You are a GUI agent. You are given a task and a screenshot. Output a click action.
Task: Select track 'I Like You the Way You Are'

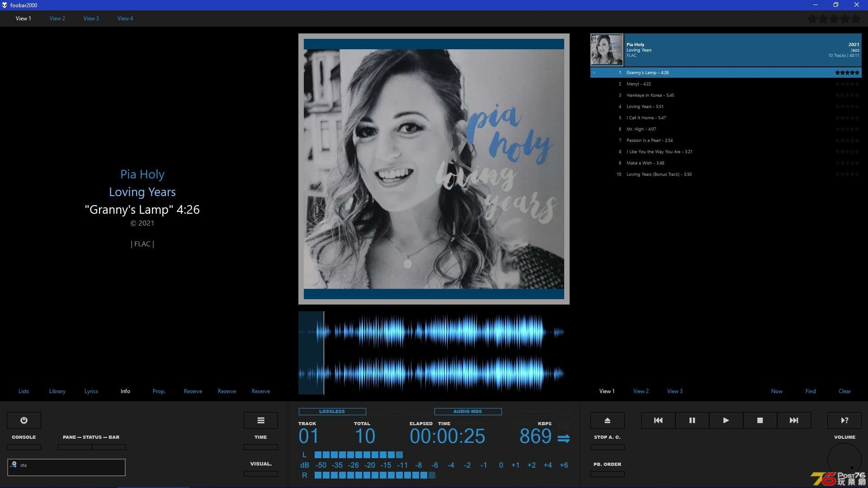(x=726, y=152)
